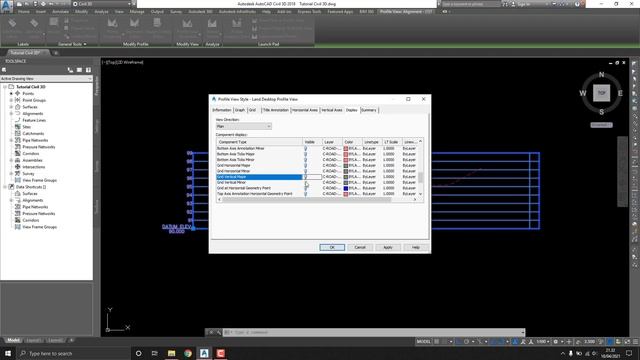This screenshot has width=640, height=360.
Task: Expand Surfaces under Tutorial Civil 3D
Action: point(11,107)
